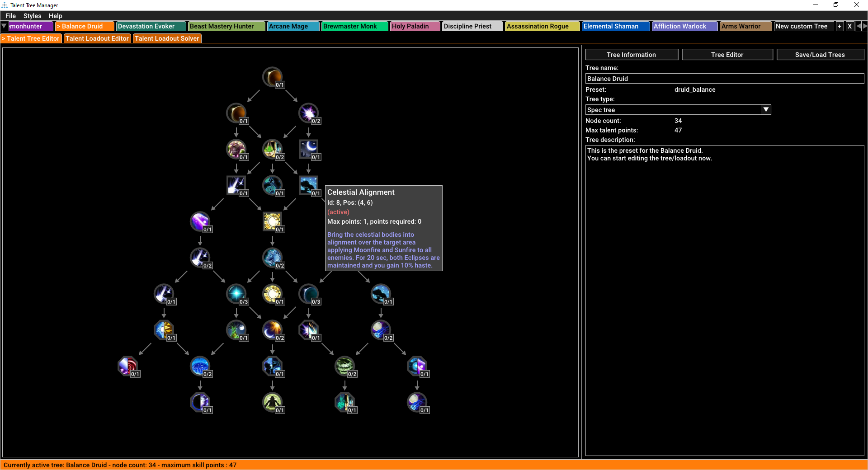Open the File menu
The image size is (868, 470).
pos(11,16)
